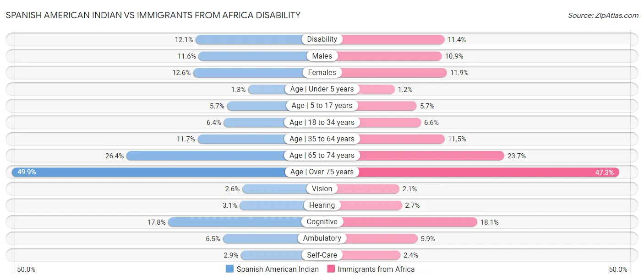Click the Spanish American Indian legend color swatch
The image size is (644, 280).
[230, 269]
